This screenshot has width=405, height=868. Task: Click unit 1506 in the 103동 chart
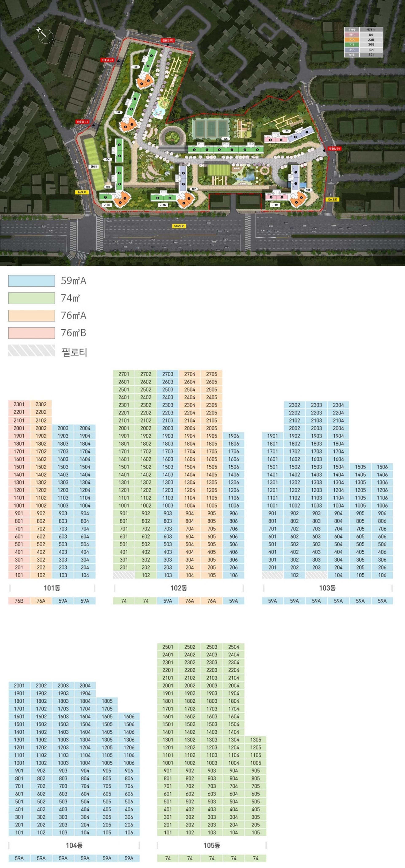click(382, 467)
